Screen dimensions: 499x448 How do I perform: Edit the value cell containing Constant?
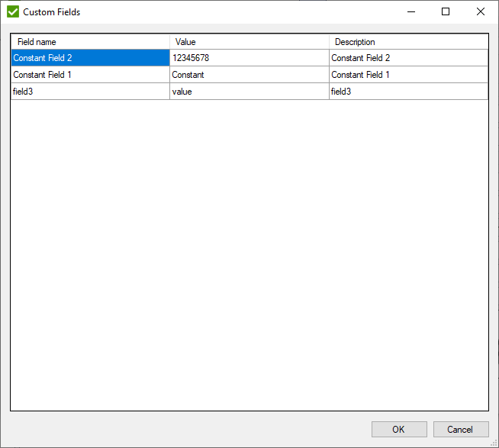[250, 75]
